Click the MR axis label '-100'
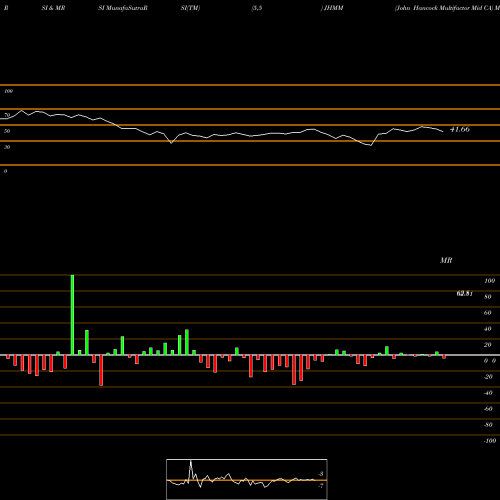The height and width of the screenshot is (500, 500). click(x=490, y=441)
